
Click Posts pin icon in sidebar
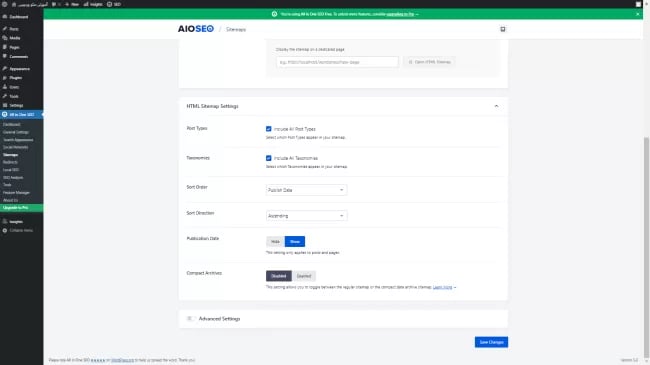(5, 29)
